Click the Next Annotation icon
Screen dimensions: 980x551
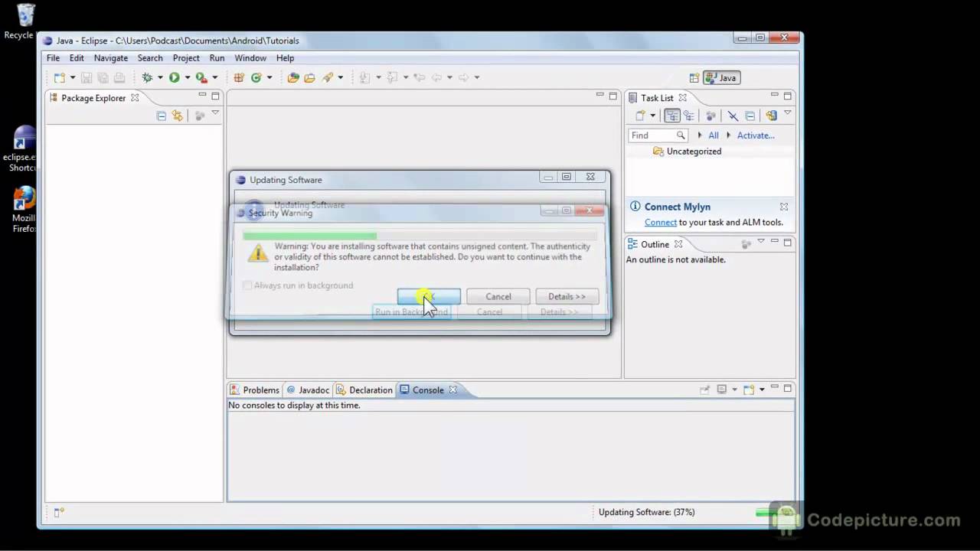point(364,77)
